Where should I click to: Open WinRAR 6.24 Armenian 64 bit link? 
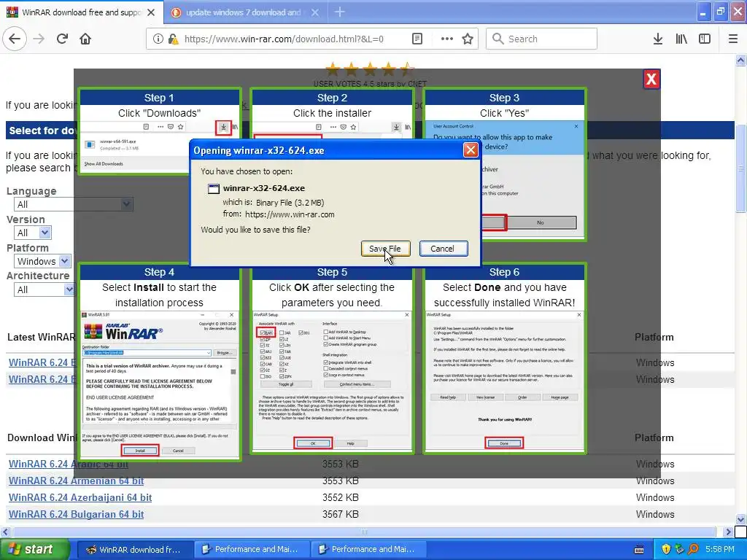point(76,481)
